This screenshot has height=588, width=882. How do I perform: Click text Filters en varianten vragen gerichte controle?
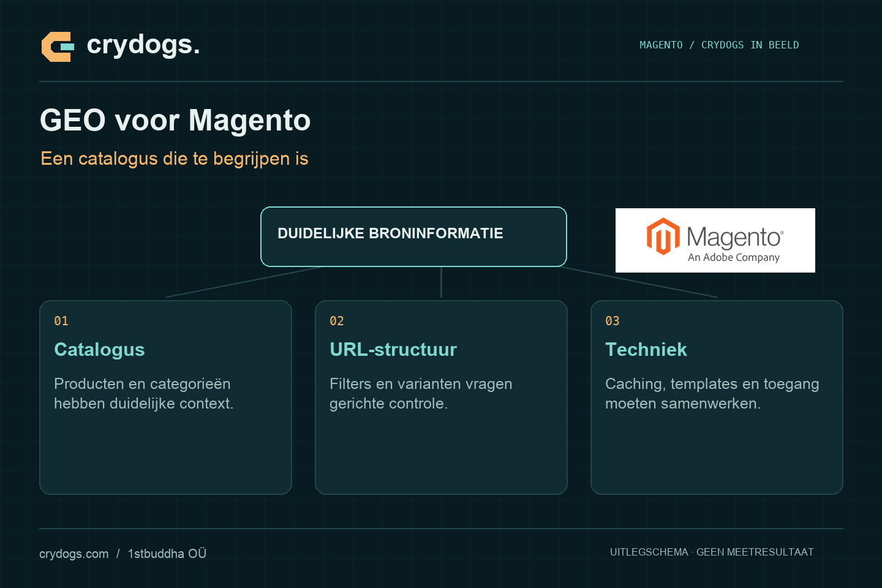[x=421, y=393]
